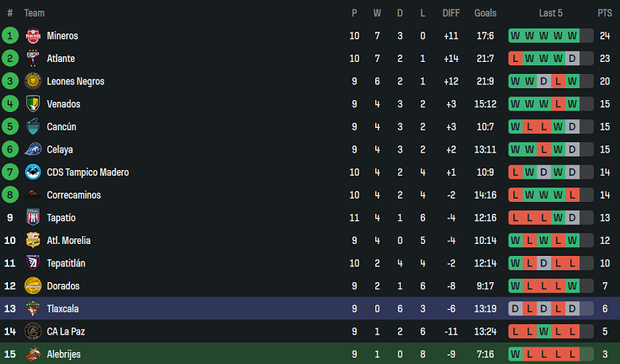Click the Atlante team crest
620x364 pixels.
click(33, 58)
